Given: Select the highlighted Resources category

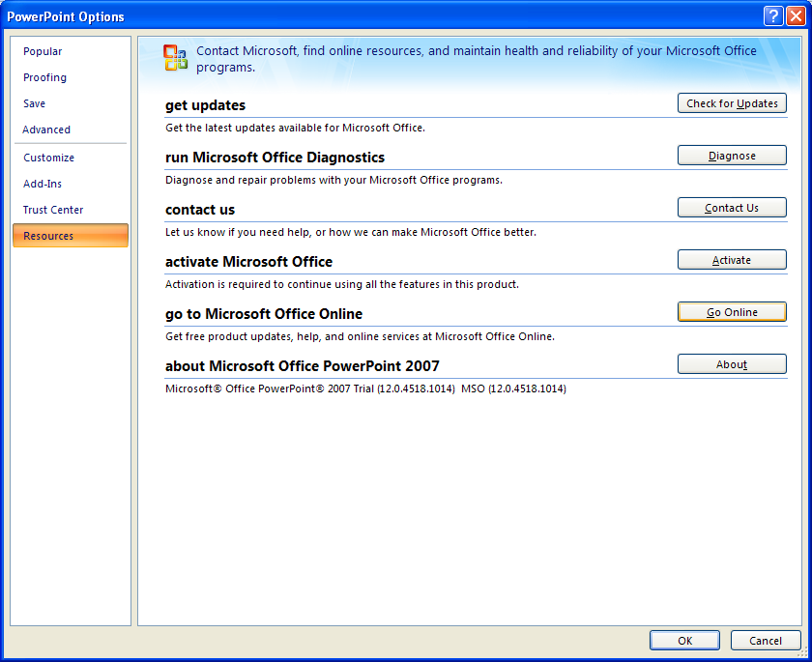Looking at the screenshot, I should pyautogui.click(x=71, y=236).
